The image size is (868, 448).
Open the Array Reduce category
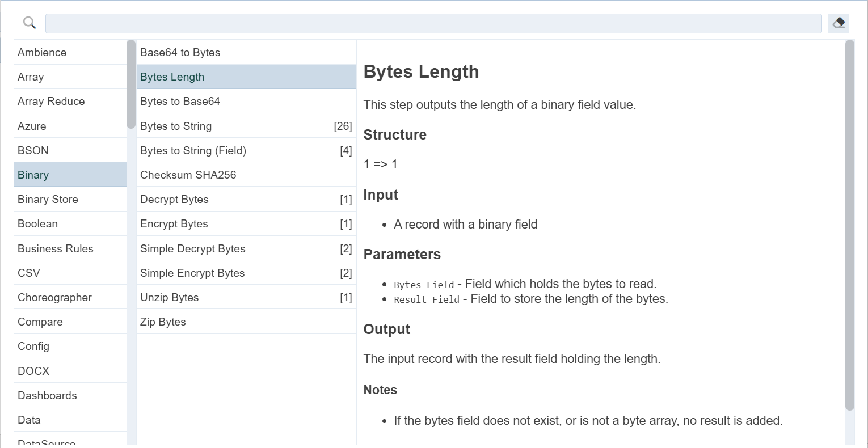click(x=51, y=102)
